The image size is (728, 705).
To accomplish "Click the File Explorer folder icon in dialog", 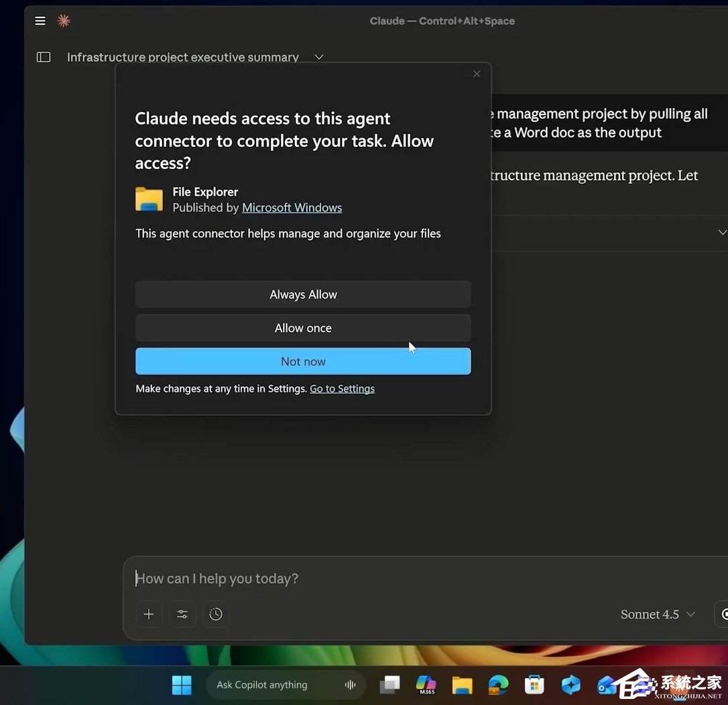I will [149, 199].
